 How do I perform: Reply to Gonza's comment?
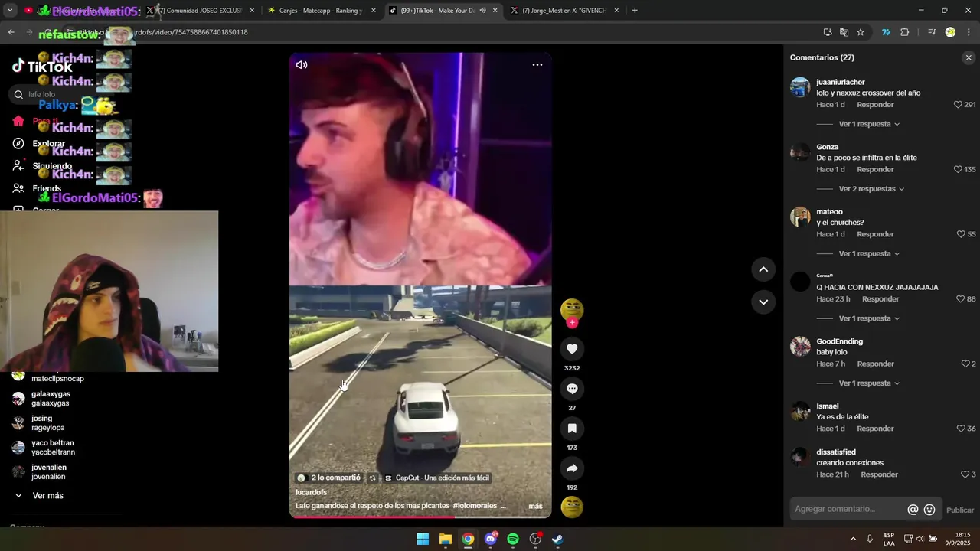coord(875,170)
